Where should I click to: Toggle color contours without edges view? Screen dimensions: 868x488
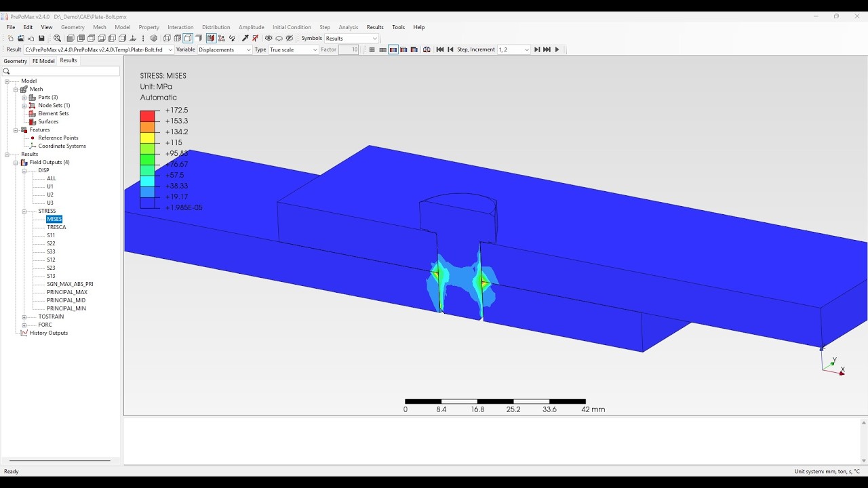[393, 49]
